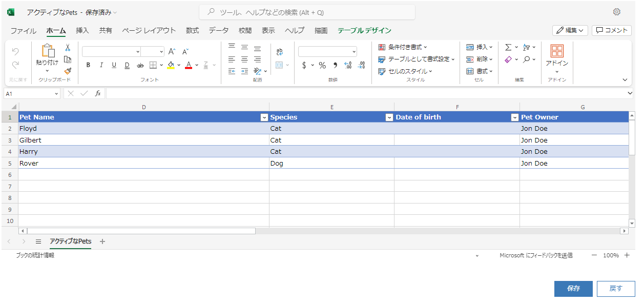
Task: Open the Date of birth filter dropdown
Action: [x=515, y=117]
